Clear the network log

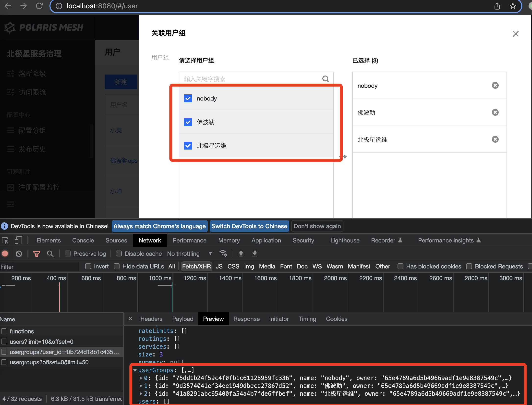click(x=19, y=253)
